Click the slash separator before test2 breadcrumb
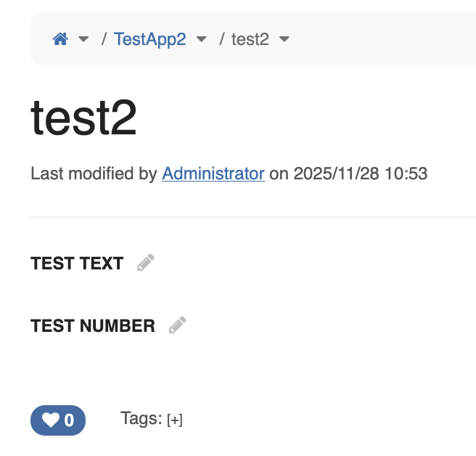This screenshot has height=456, width=476. tap(223, 39)
